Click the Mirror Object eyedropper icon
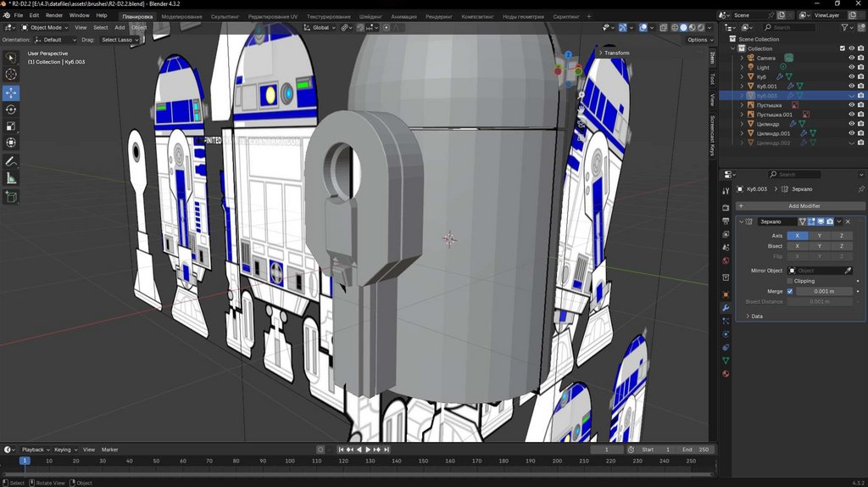 [x=848, y=271]
